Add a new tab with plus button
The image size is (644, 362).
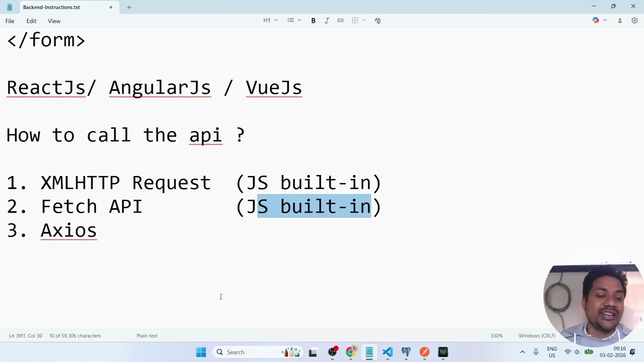coord(129,7)
